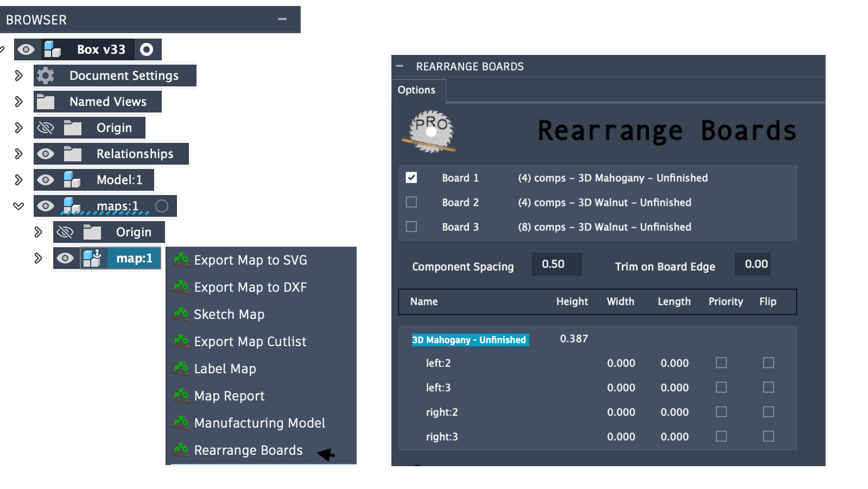Open the Options tab
This screenshot has width=868, height=489.
pos(416,90)
